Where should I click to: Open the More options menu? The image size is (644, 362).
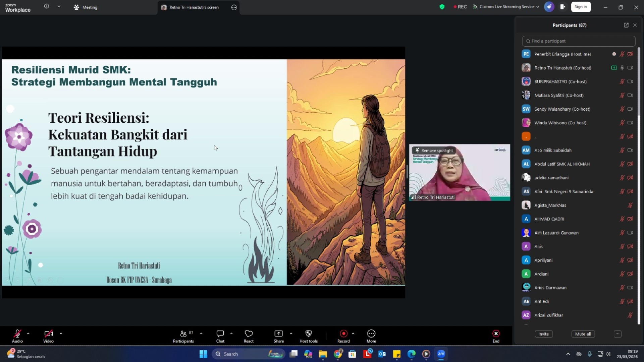[x=371, y=336]
